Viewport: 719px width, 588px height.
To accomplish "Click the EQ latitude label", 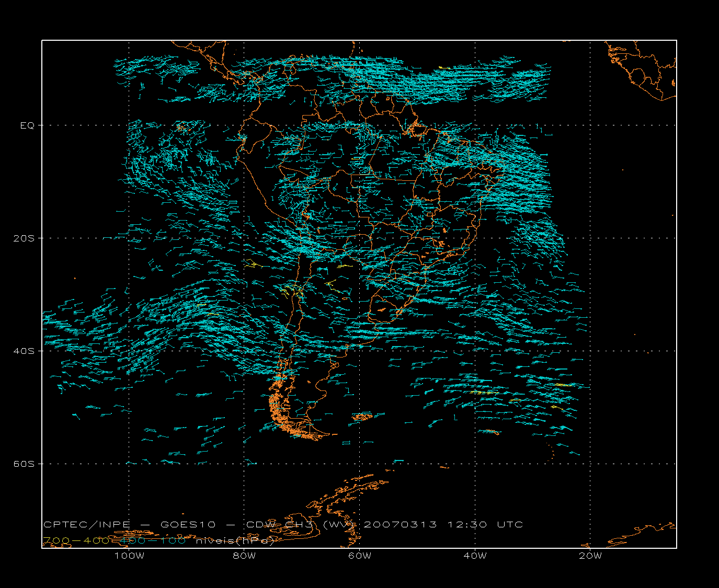I will click(x=27, y=125).
